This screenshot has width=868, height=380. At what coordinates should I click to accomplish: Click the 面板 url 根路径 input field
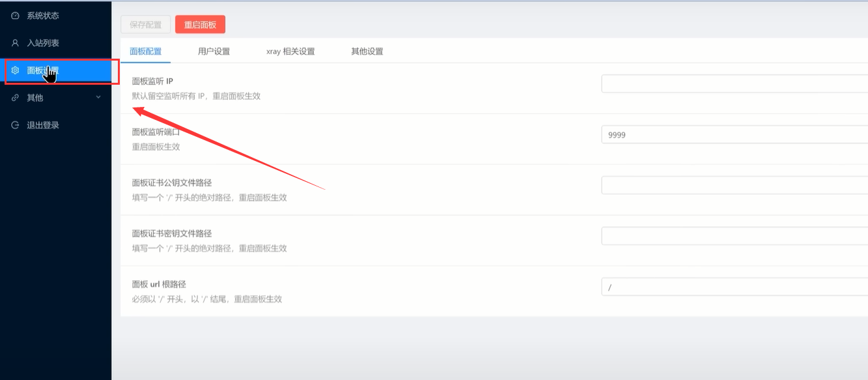[x=734, y=287]
